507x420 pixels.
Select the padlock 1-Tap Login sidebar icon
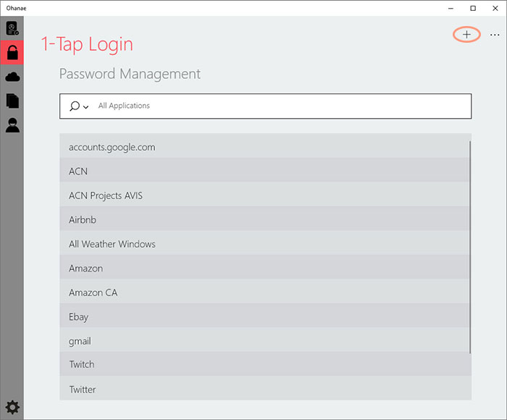point(12,52)
